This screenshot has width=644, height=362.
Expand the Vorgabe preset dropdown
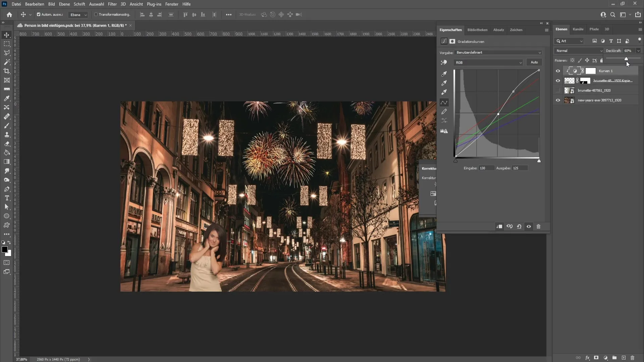click(x=540, y=53)
